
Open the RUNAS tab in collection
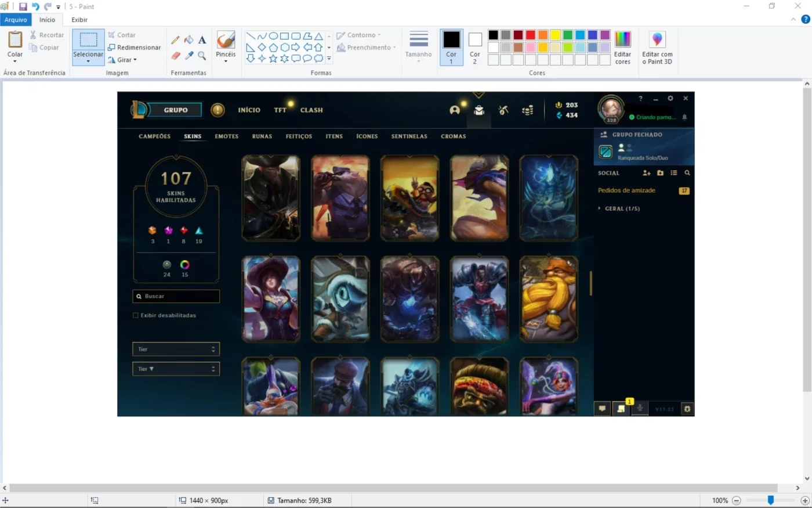click(262, 136)
